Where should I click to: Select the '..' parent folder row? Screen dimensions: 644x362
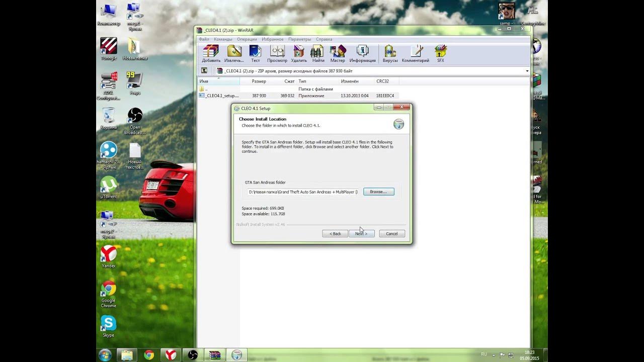pyautogui.click(x=298, y=89)
